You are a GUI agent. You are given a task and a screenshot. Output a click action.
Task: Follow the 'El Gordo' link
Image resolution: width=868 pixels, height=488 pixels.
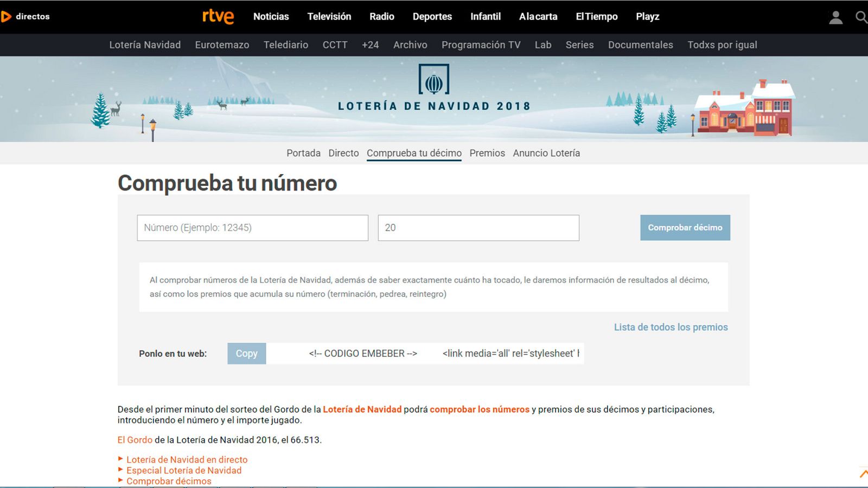(x=133, y=440)
